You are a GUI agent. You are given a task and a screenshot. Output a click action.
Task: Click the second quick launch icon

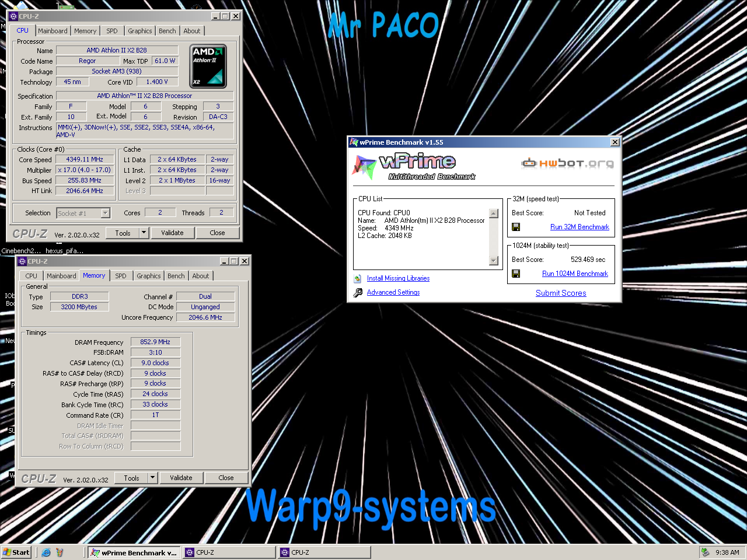pos(60,552)
